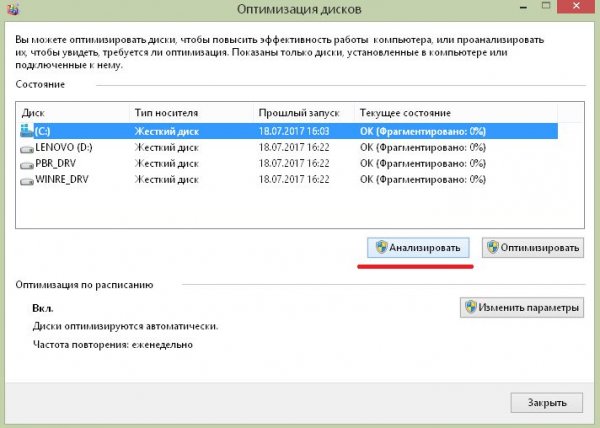Viewport: 600px width, 428px height.
Task: Select the PBR_DRV drive icon
Action: click(x=27, y=165)
